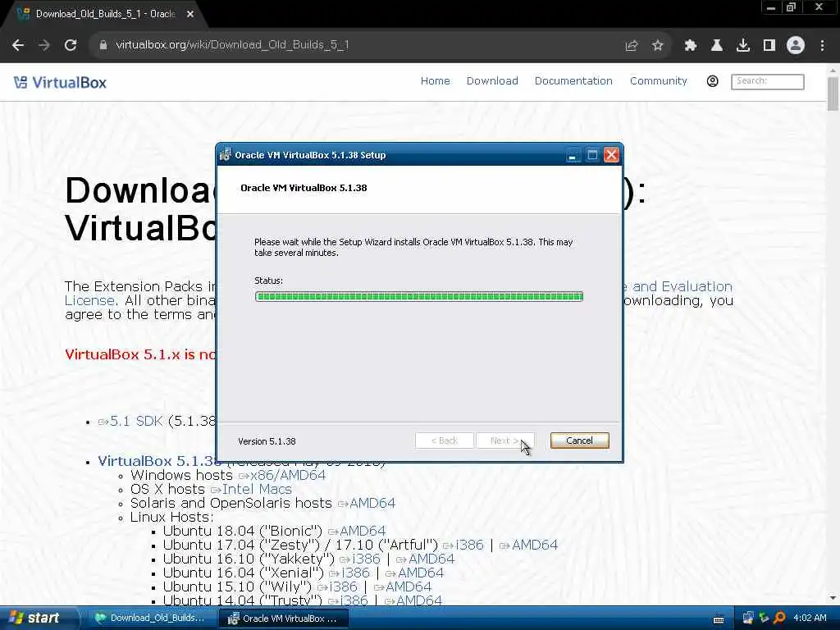The width and height of the screenshot is (840, 630).
Task: Open the Solaris hosts AMD64 link
Action: [x=367, y=503]
